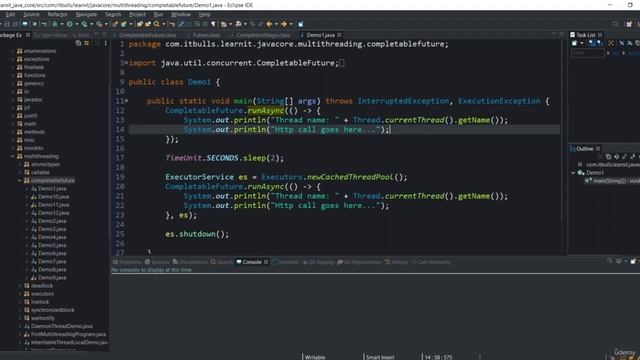Click the Open Perspective icon top right

point(629,24)
